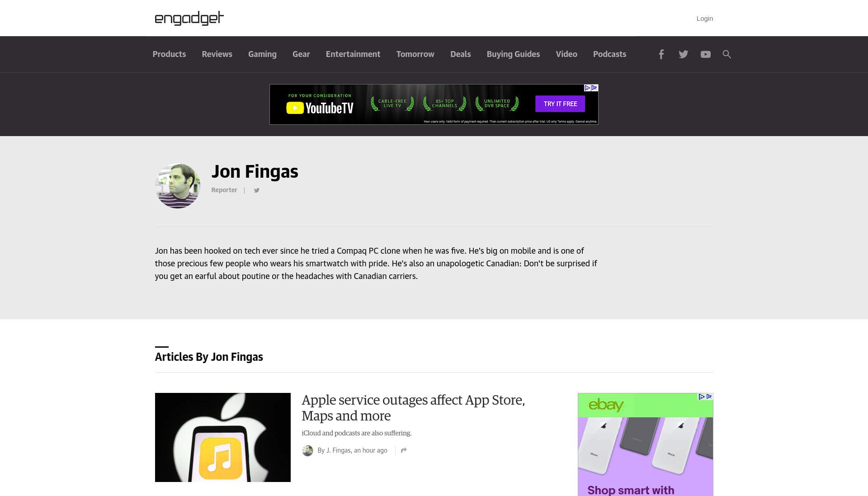Click the Login link

(704, 19)
